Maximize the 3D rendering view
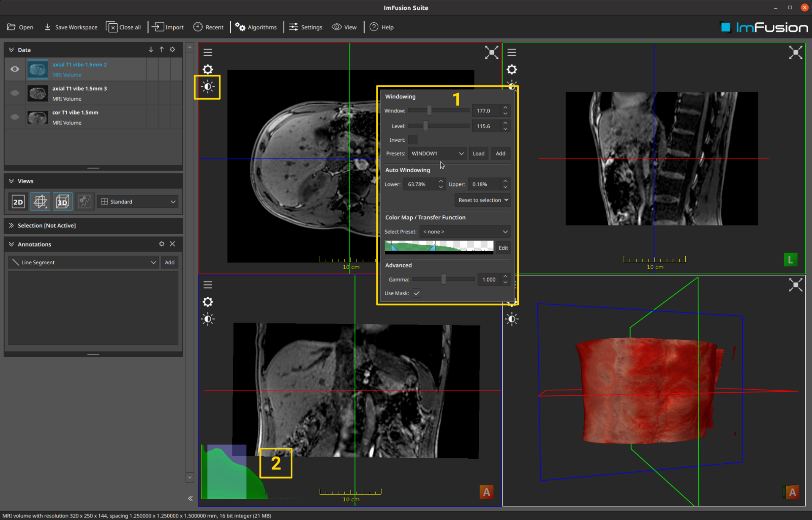The width and height of the screenshot is (812, 520). [x=796, y=285]
